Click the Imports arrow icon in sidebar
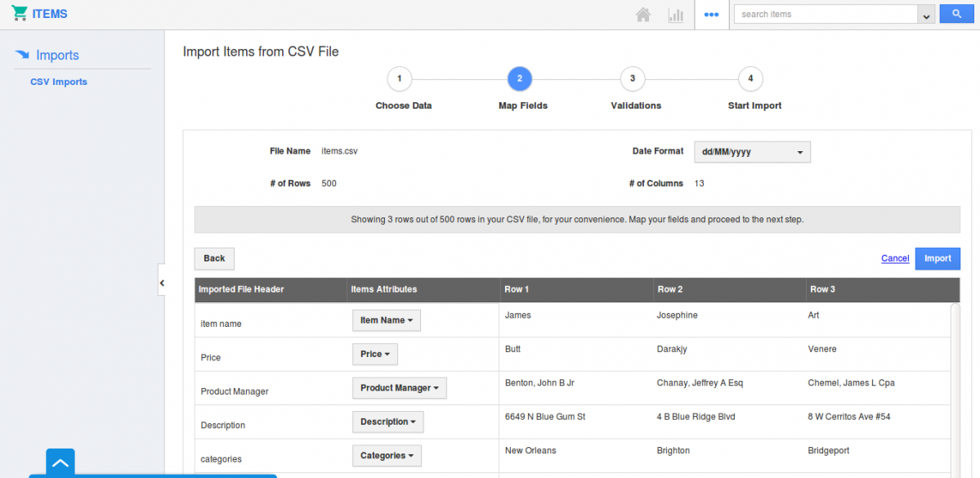The height and width of the screenshot is (478, 980). (x=23, y=56)
